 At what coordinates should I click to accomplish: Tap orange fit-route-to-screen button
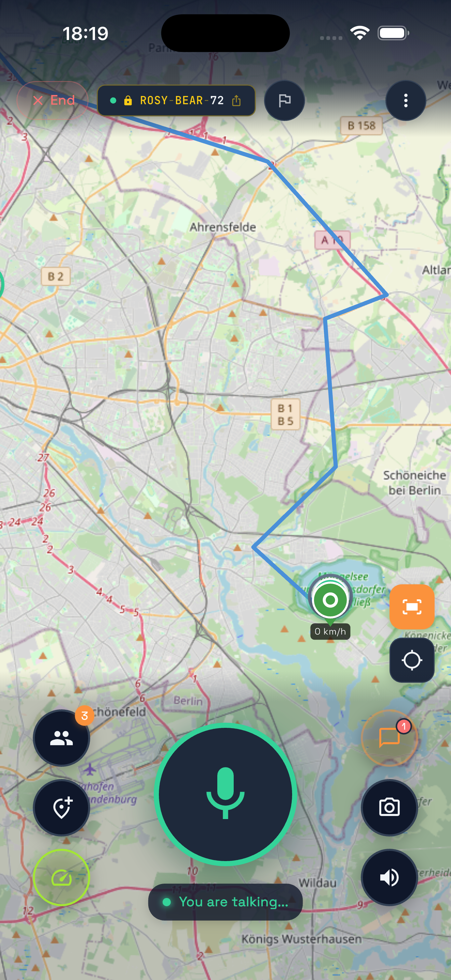tap(412, 607)
